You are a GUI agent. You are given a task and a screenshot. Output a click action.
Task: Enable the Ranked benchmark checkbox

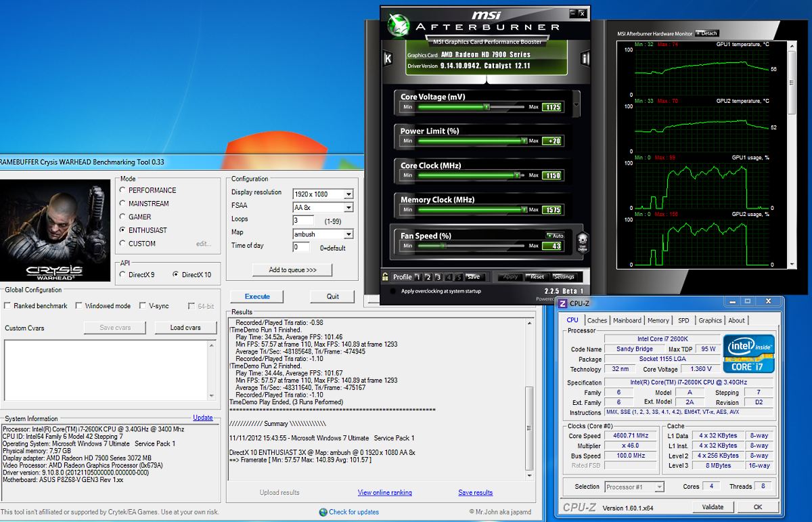[x=7, y=306]
